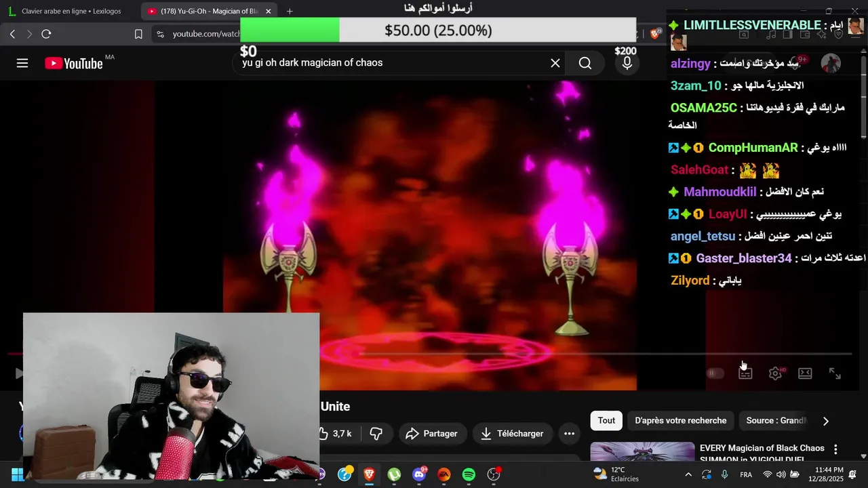Start voice search with the microphone
This screenshot has width=868, height=488.
click(627, 63)
